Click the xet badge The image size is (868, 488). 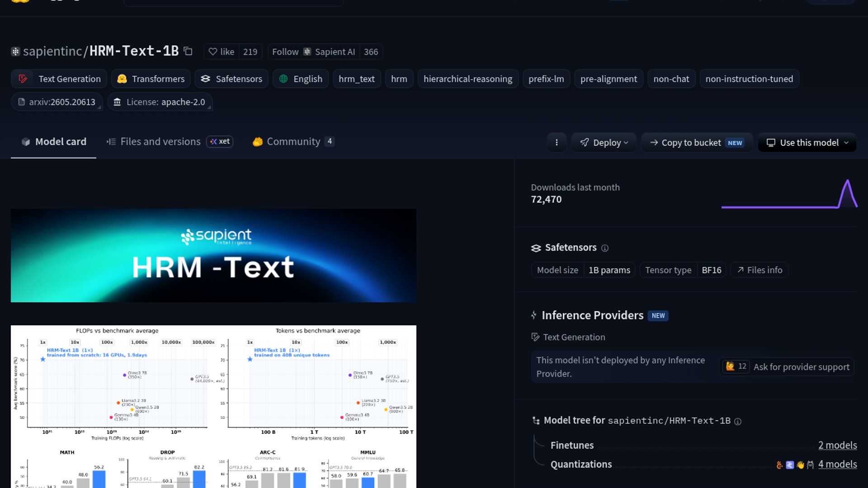coord(220,141)
